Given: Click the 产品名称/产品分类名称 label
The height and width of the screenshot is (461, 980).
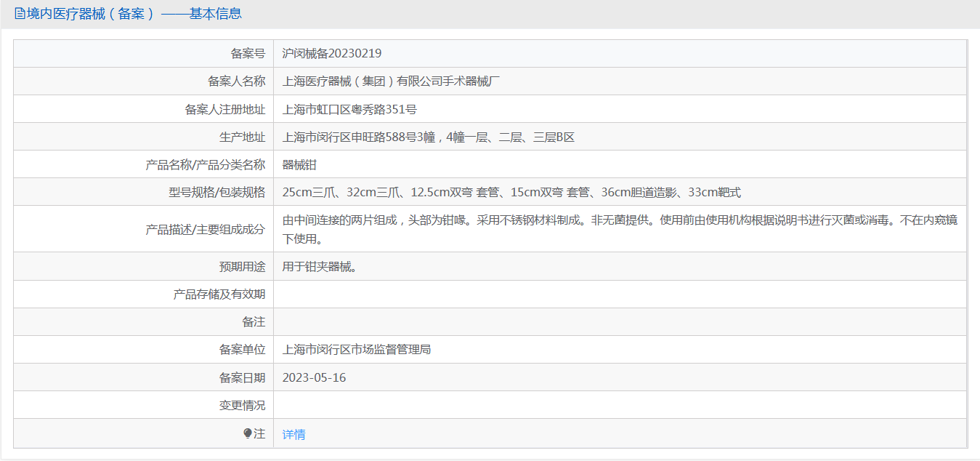Looking at the screenshot, I should [x=206, y=164].
